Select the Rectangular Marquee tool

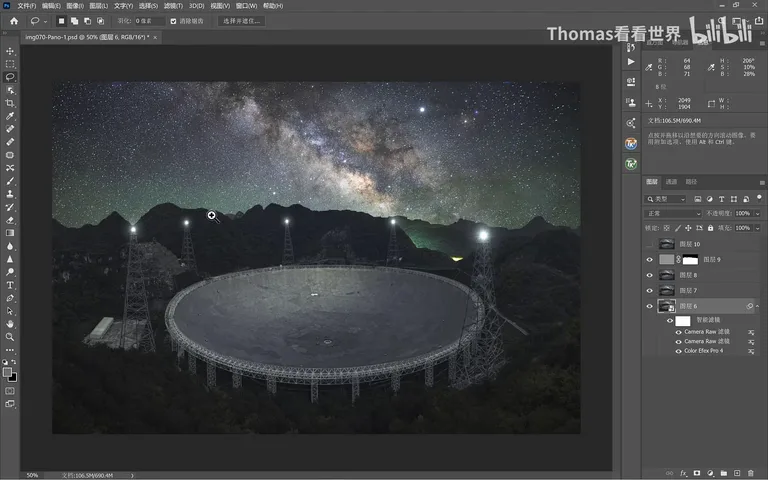coord(10,64)
